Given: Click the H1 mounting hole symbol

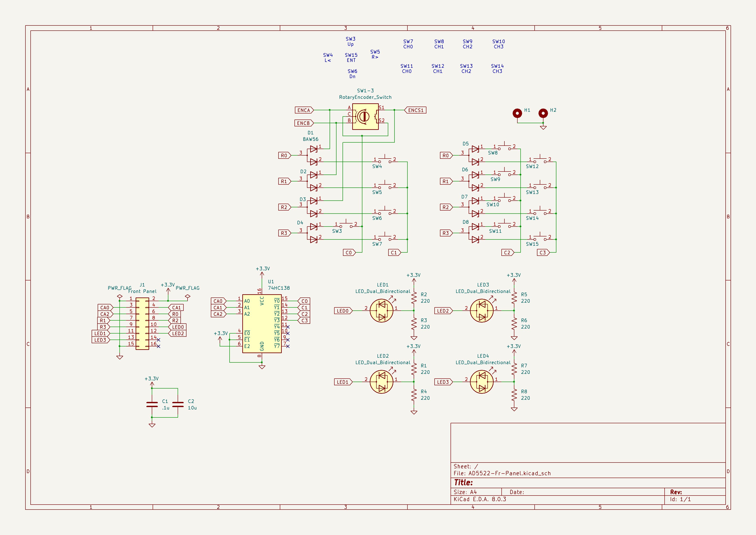Looking at the screenshot, I should pos(517,113).
